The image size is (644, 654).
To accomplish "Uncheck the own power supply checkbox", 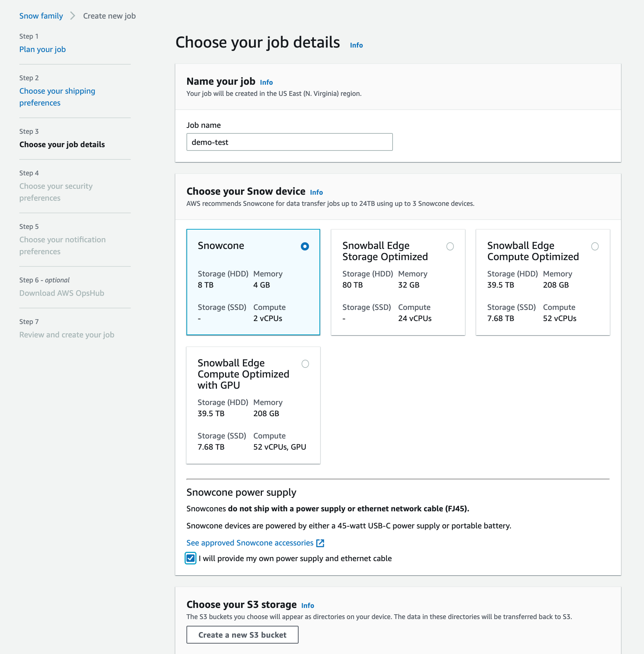I will (191, 558).
